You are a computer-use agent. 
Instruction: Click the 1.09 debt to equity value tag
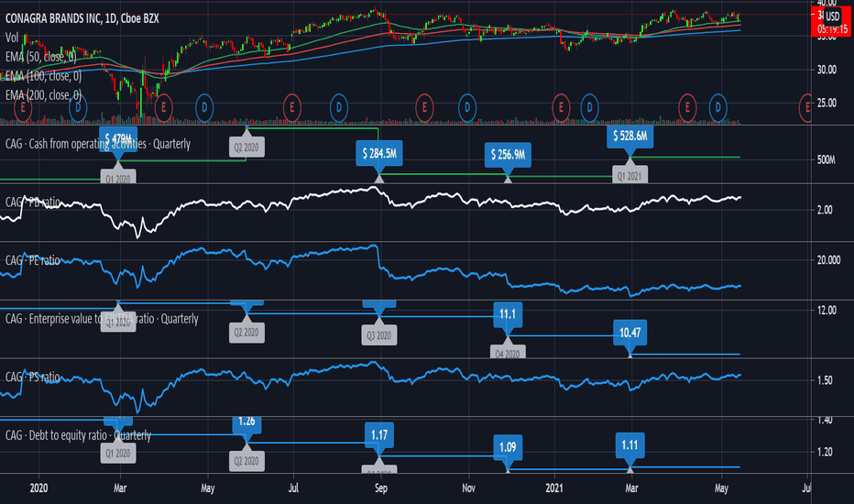click(x=508, y=447)
